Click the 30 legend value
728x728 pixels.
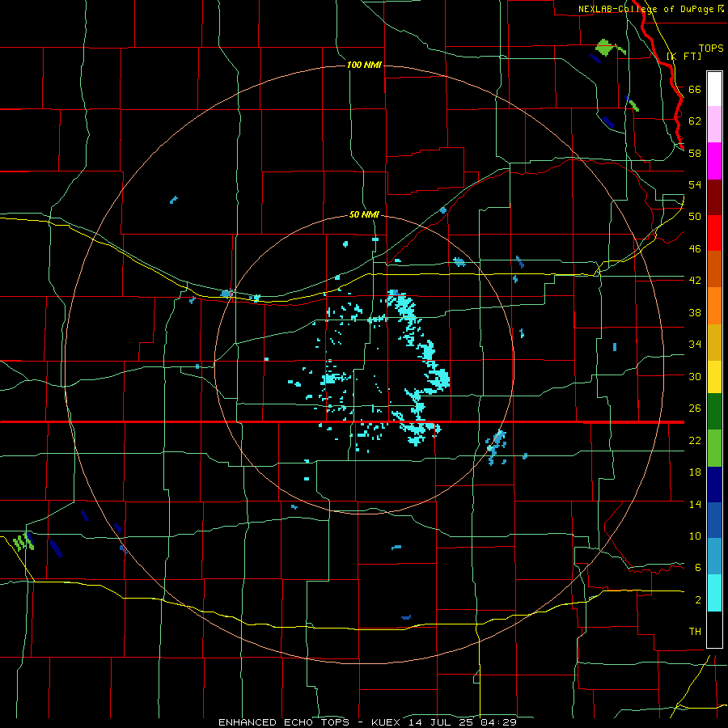[x=695, y=376]
